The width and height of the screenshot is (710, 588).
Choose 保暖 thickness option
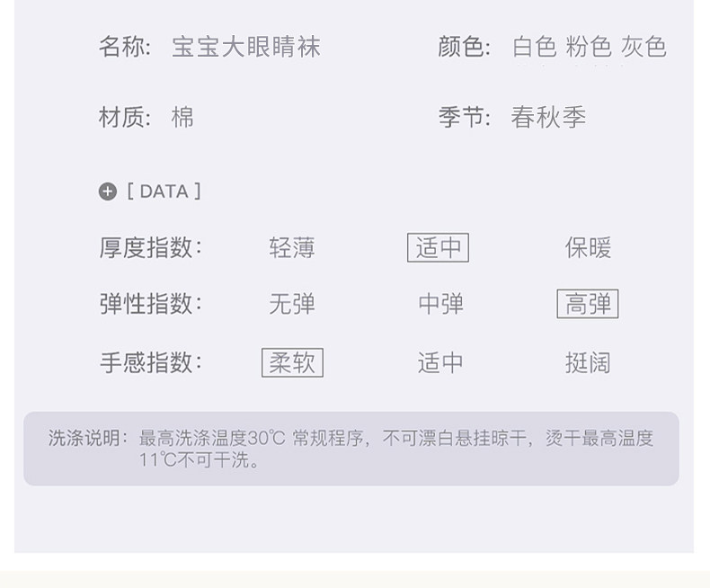tap(588, 248)
